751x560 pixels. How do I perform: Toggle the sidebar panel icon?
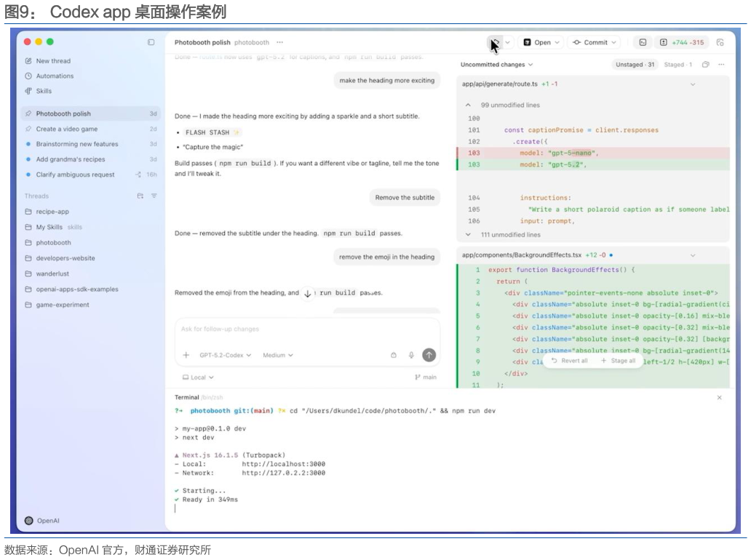coord(151,42)
